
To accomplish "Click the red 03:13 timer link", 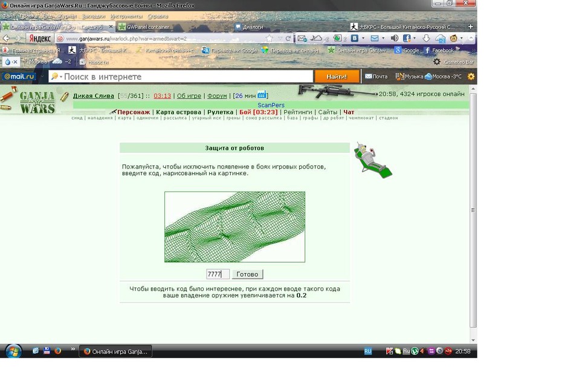I will (162, 95).
